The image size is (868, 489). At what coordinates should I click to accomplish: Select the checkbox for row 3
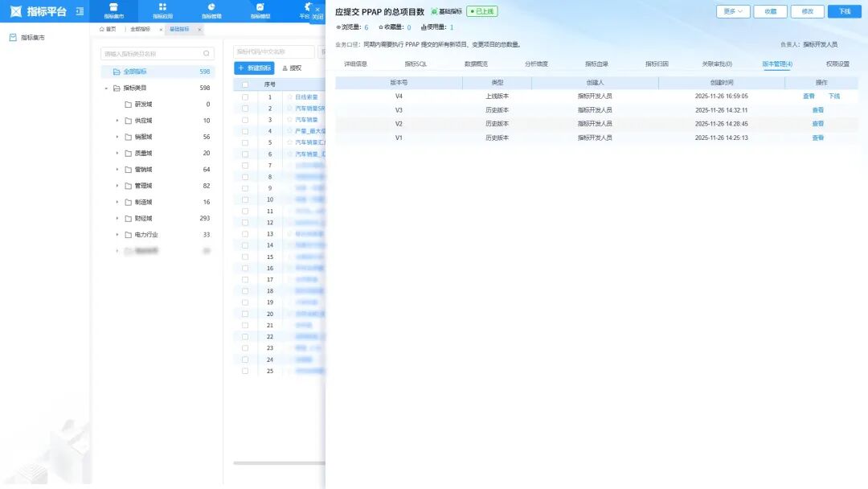(x=245, y=120)
